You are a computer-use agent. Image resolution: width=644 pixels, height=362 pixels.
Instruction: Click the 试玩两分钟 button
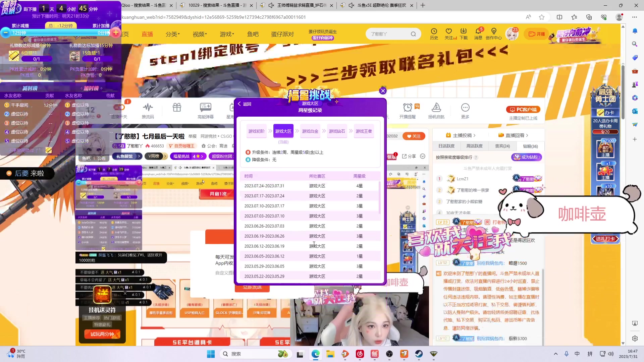click(102, 334)
